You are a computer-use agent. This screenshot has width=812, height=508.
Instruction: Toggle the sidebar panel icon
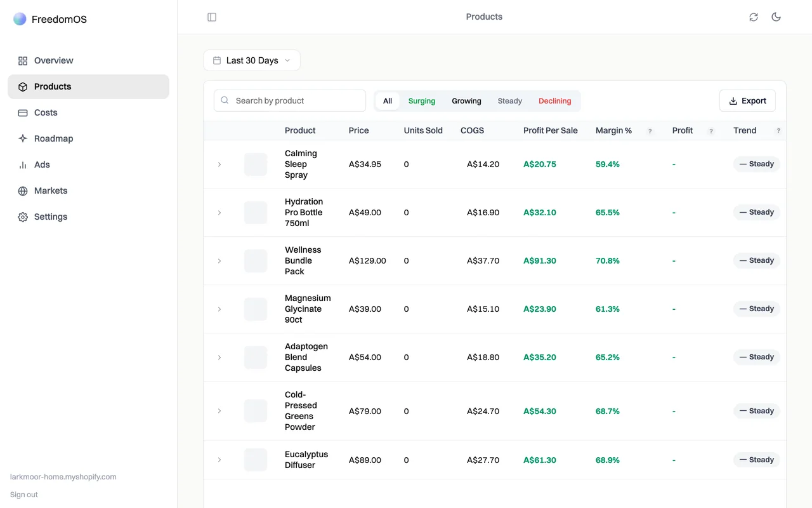coord(212,17)
